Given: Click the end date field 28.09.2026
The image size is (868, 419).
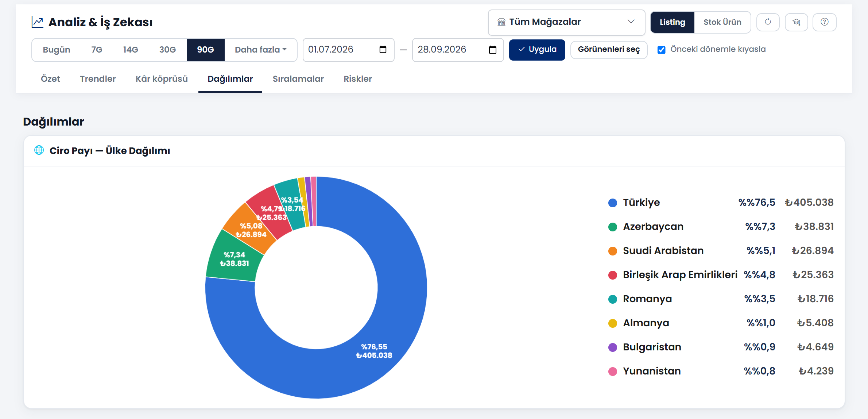Looking at the screenshot, I should tap(458, 50).
